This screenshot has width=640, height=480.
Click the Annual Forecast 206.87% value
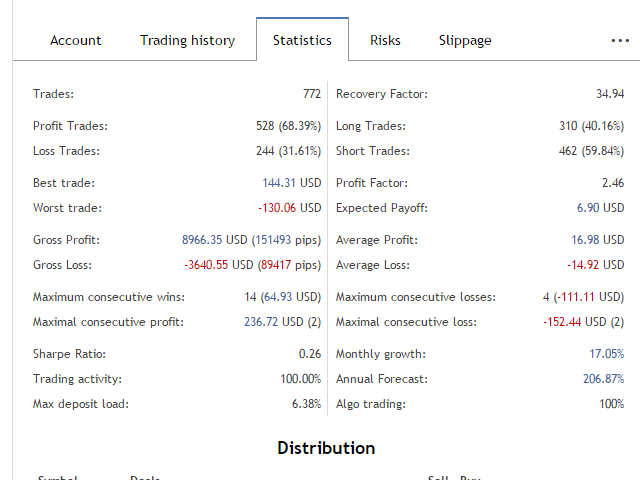(x=603, y=379)
